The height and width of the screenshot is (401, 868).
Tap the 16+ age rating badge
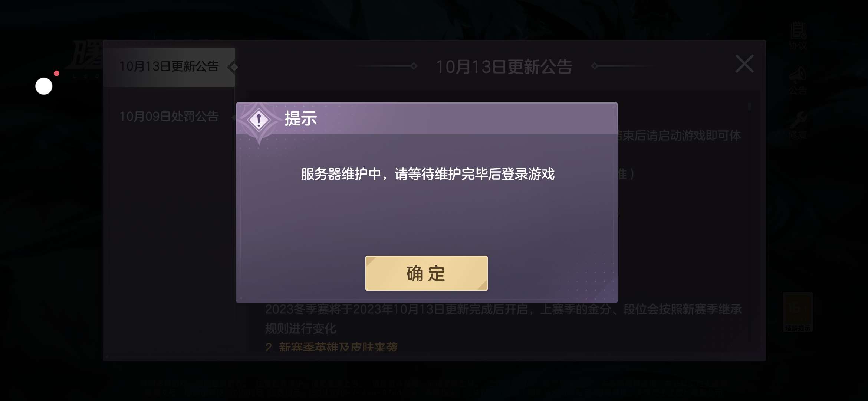point(798,312)
